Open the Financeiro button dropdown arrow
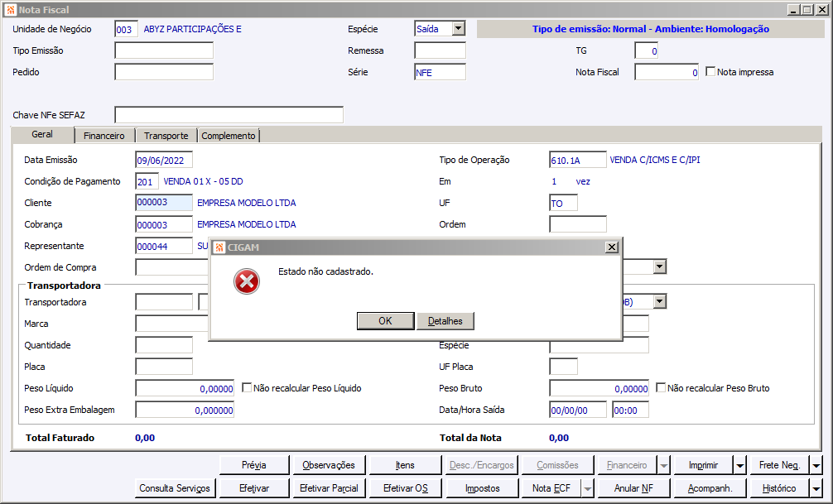 click(x=663, y=466)
